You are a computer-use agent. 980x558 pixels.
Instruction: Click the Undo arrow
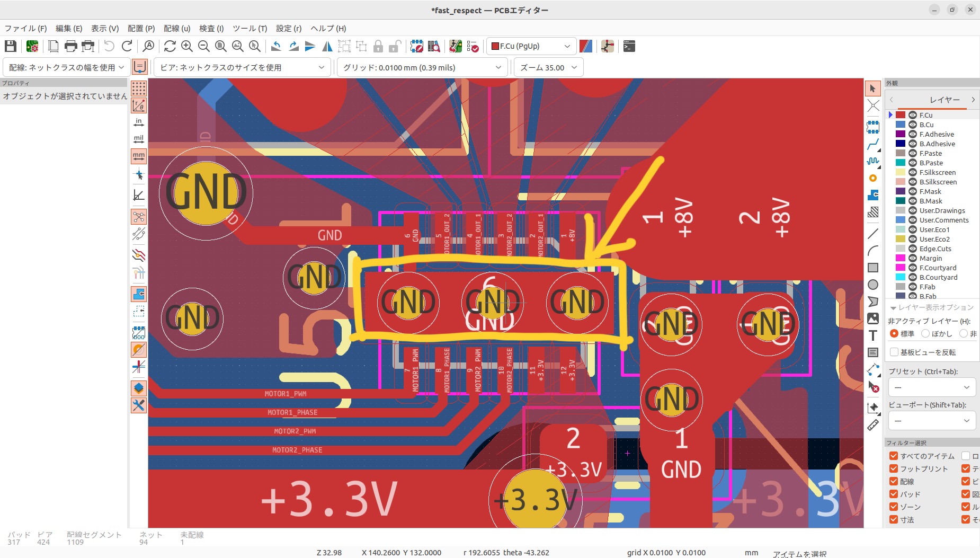point(109,47)
